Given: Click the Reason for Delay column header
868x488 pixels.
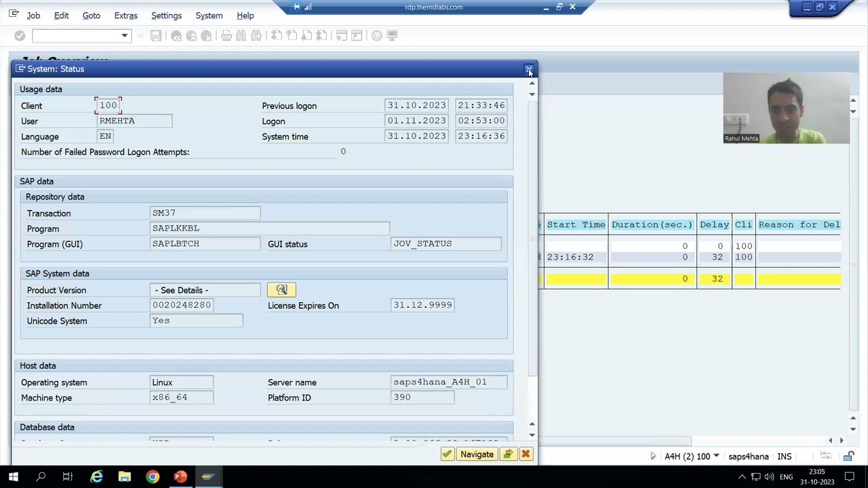Looking at the screenshot, I should 798,224.
